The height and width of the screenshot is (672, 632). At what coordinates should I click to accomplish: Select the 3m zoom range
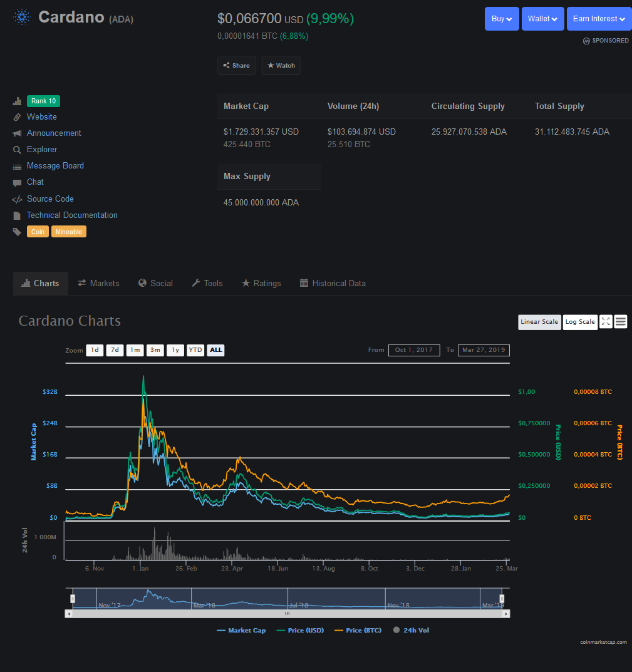[155, 350]
